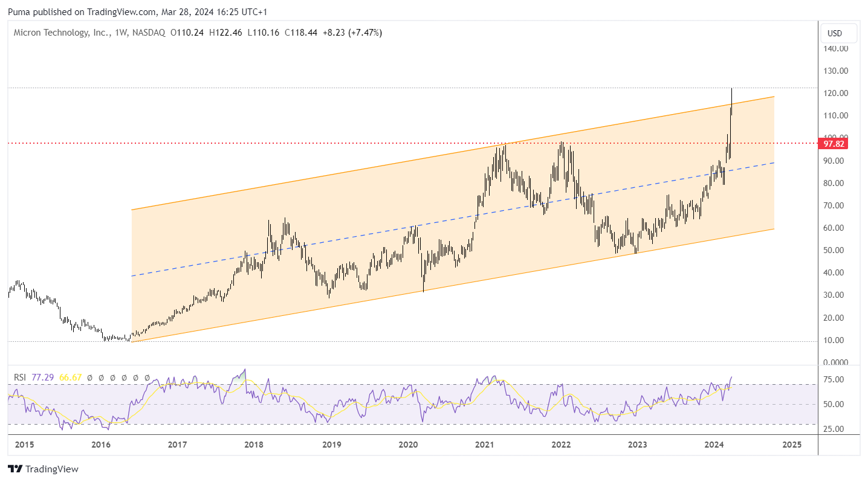Click the 2016 label on time axis
The image size is (868, 482).
pos(101,445)
